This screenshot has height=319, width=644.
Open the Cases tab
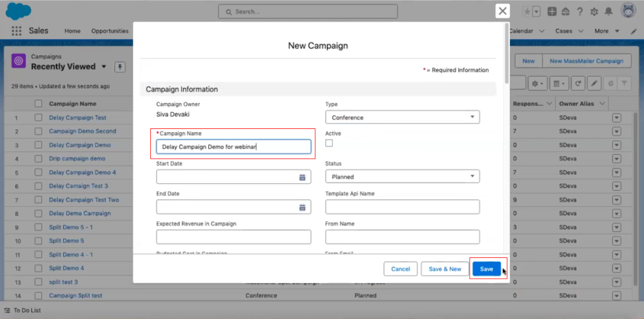pyautogui.click(x=563, y=31)
